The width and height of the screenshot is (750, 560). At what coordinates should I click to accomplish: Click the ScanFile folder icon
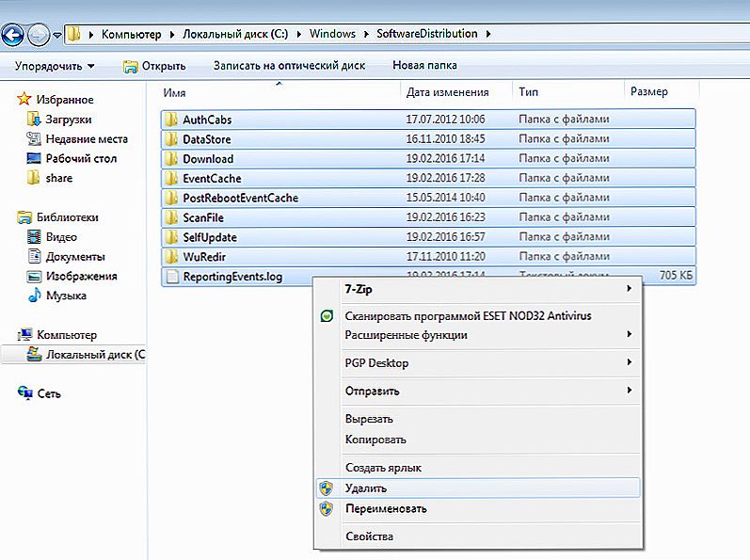(x=171, y=217)
